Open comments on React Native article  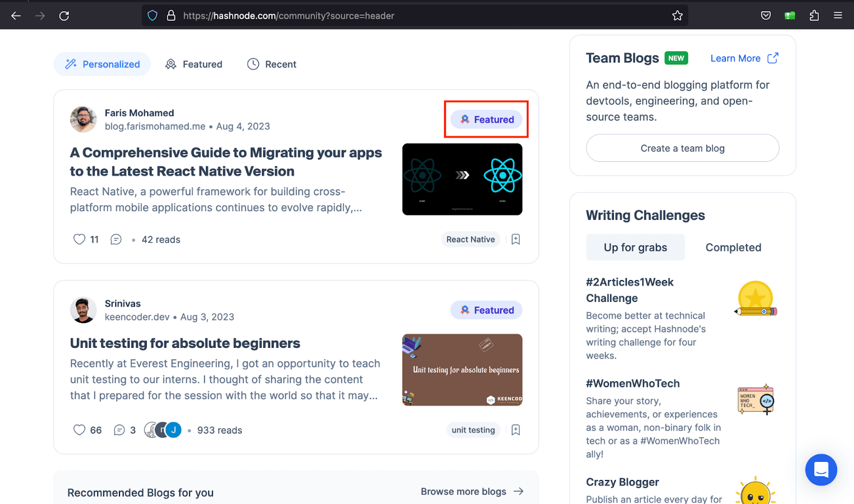[116, 239]
